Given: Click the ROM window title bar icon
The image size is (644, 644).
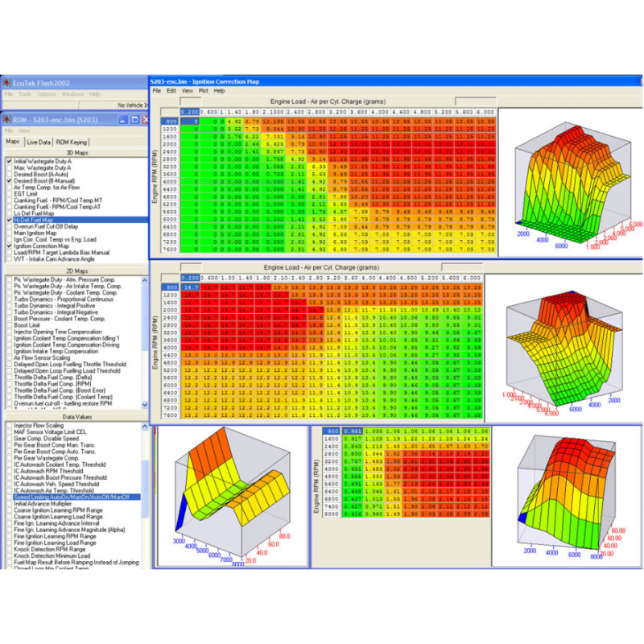Looking at the screenshot, I should click(7, 120).
